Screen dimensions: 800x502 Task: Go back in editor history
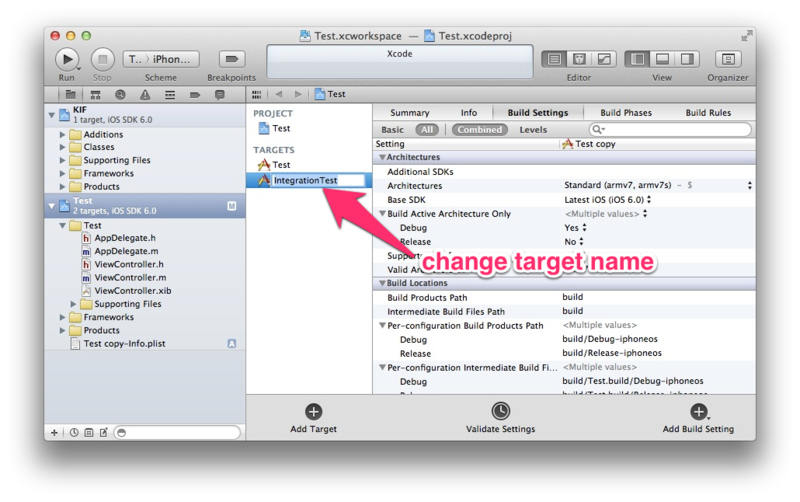279,94
